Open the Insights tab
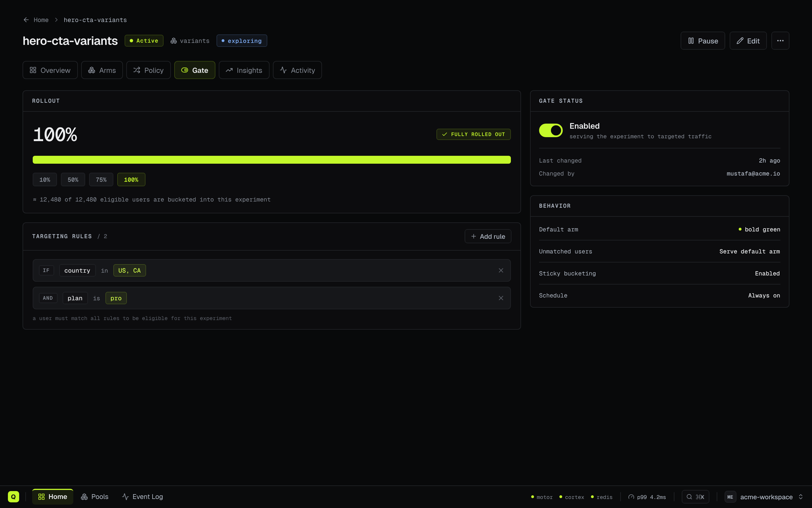 point(244,70)
